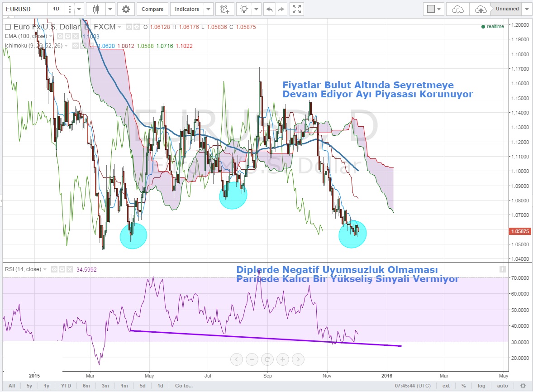Click the Go to... date button
The height and width of the screenshot is (392, 533).
(184, 386)
